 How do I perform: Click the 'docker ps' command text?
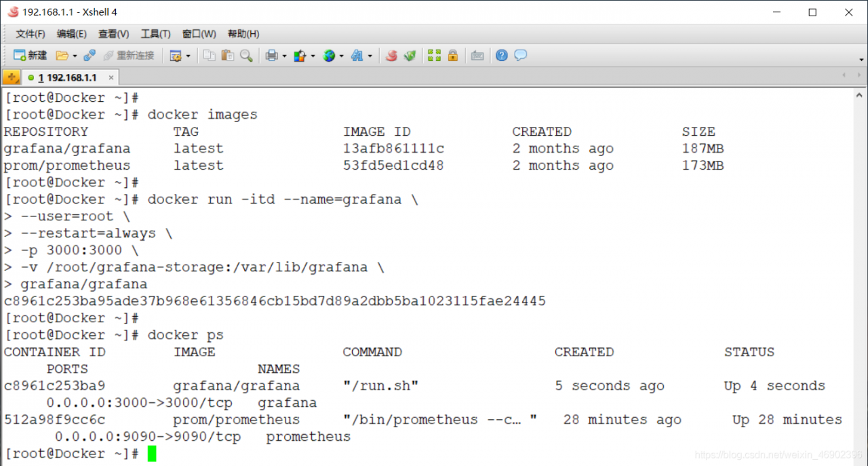pyautogui.click(x=186, y=335)
